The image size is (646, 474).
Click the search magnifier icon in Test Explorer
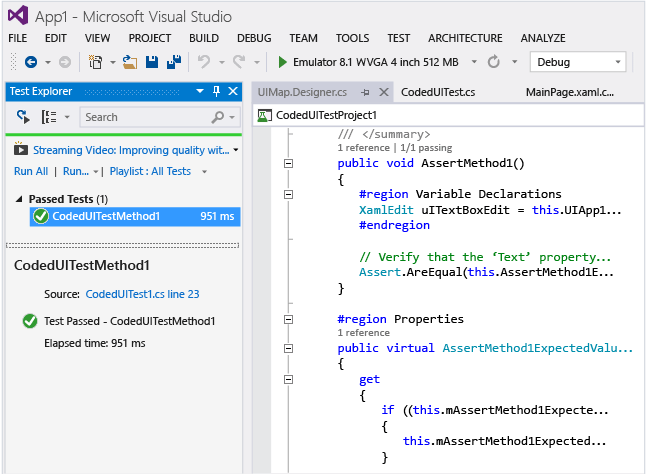tap(218, 117)
